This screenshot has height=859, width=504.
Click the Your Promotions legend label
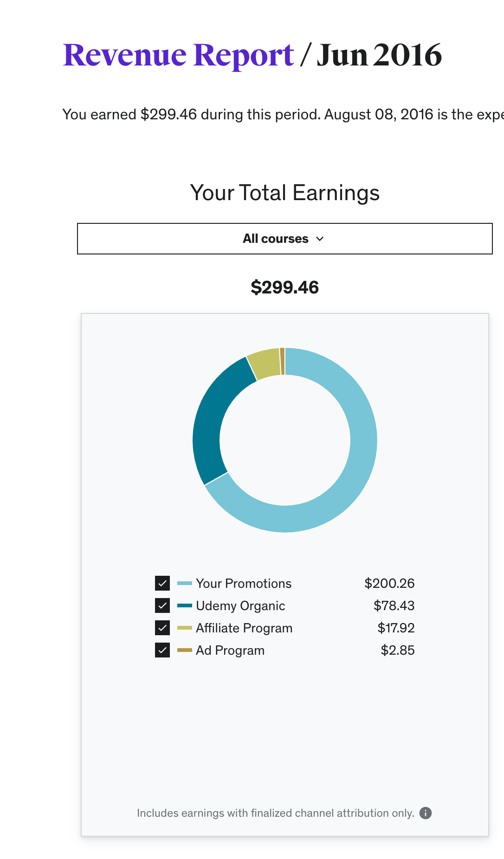pos(244,583)
